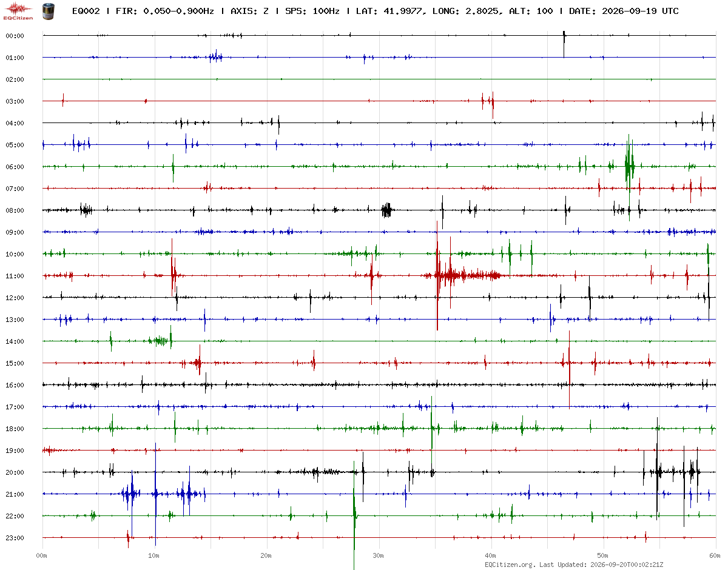Click the 50m minute axis label
The width and height of the screenshot is (728, 570).
tap(602, 555)
